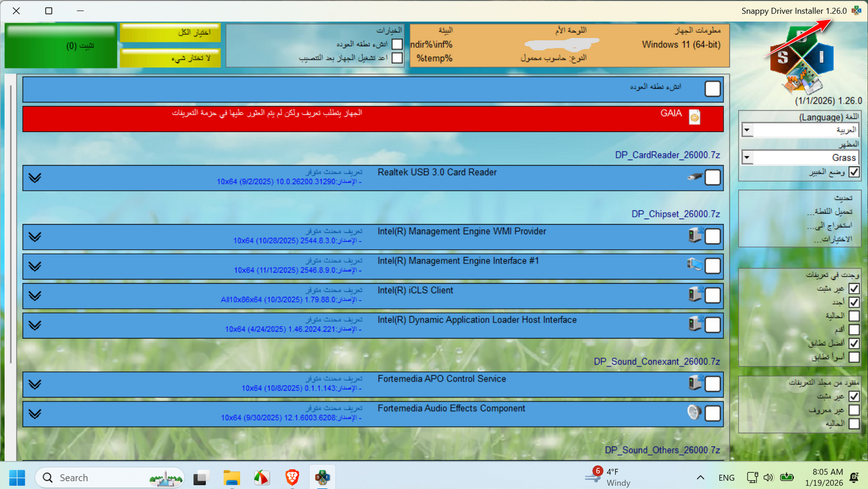The height and width of the screenshot is (489, 868).
Task: Click the Realtek USB 3.0 Card Reader device icon
Action: pos(694,177)
